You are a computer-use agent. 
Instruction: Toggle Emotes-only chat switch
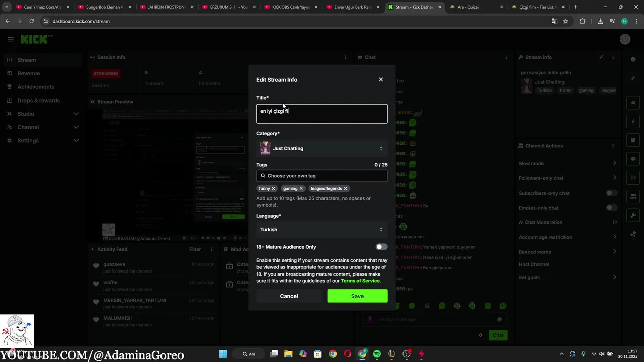pyautogui.click(x=612, y=208)
